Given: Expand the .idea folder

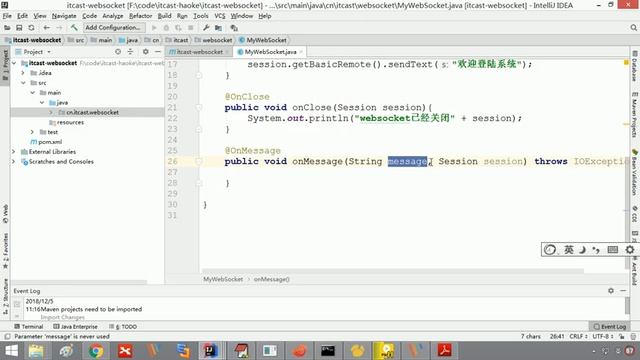Looking at the screenshot, I should click(x=23, y=73).
